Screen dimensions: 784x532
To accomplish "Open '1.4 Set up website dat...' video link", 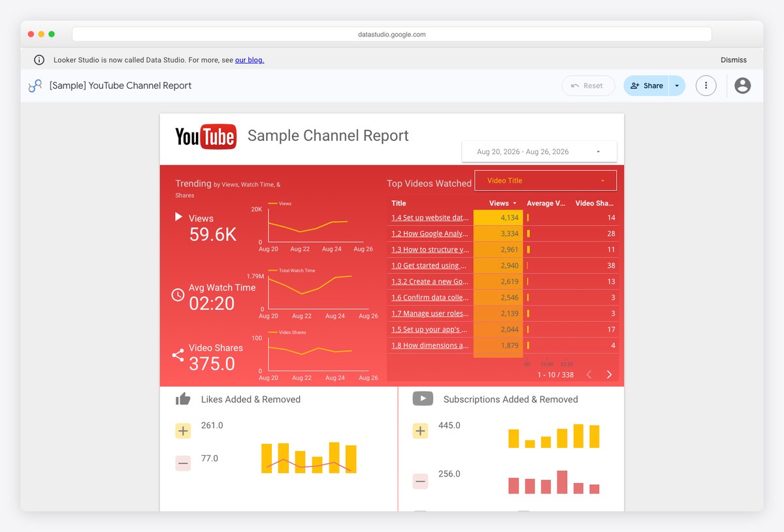I will point(431,218).
